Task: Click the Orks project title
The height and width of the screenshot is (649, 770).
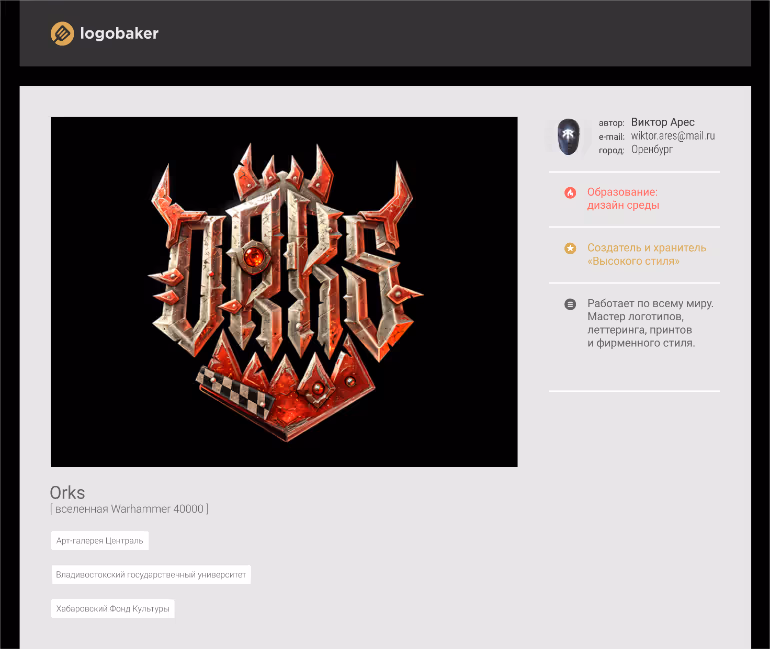Action: pos(67,492)
